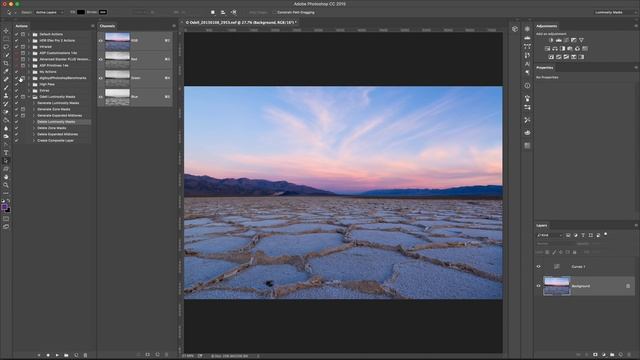Click the Stroke color swatch in options bar
The height and width of the screenshot is (360, 640).
click(103, 12)
